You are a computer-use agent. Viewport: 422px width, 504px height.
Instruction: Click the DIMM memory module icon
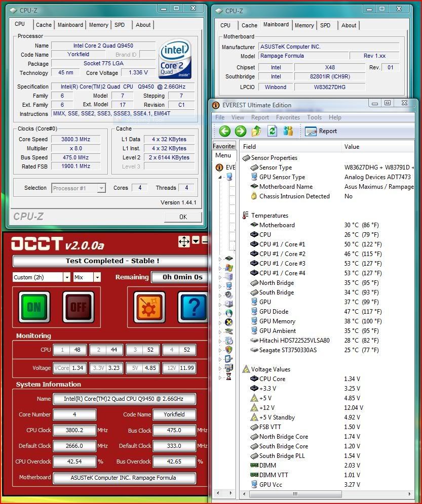pos(254,465)
